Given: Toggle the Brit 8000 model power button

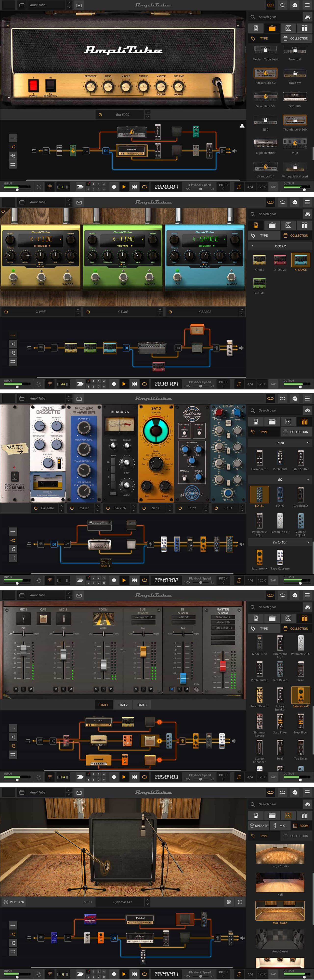Looking at the screenshot, I should click(x=100, y=115).
